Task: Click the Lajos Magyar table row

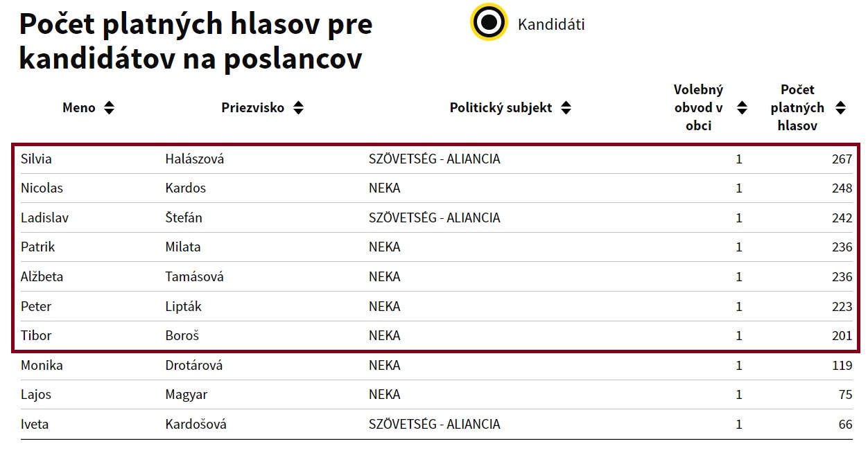Action: coord(435,395)
